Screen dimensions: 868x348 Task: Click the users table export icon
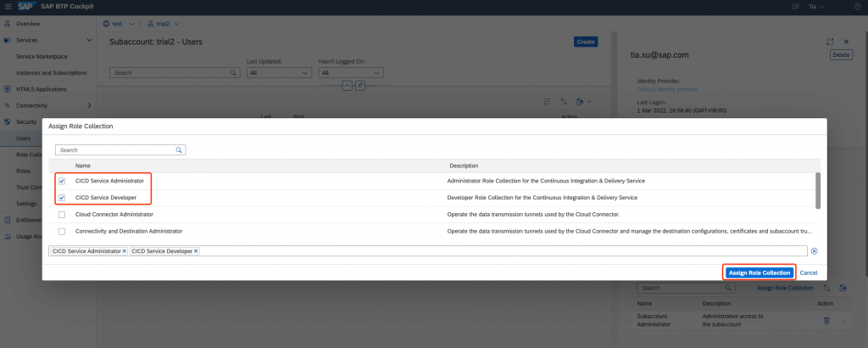(580, 101)
